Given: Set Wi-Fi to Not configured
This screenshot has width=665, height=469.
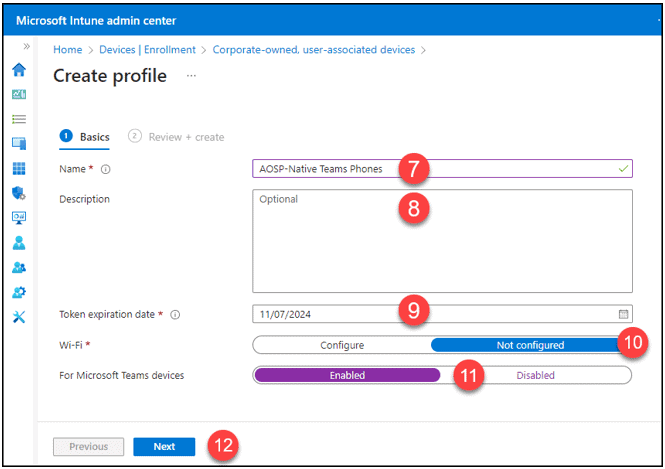Looking at the screenshot, I should coord(530,345).
